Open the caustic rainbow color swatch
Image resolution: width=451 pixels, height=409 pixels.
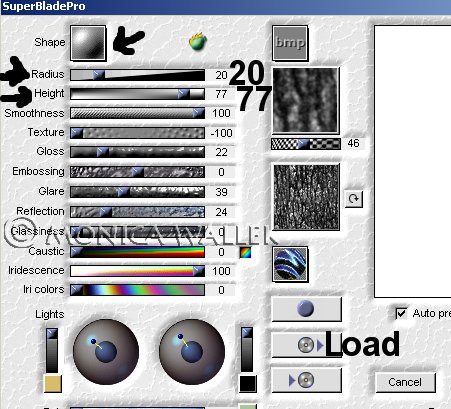click(x=245, y=252)
